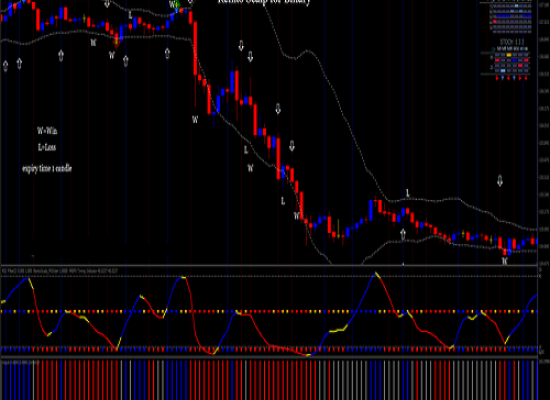Image resolution: width=550 pixels, height=400 pixels.
Task: Click the W=Win legend text
Action: 47,131
